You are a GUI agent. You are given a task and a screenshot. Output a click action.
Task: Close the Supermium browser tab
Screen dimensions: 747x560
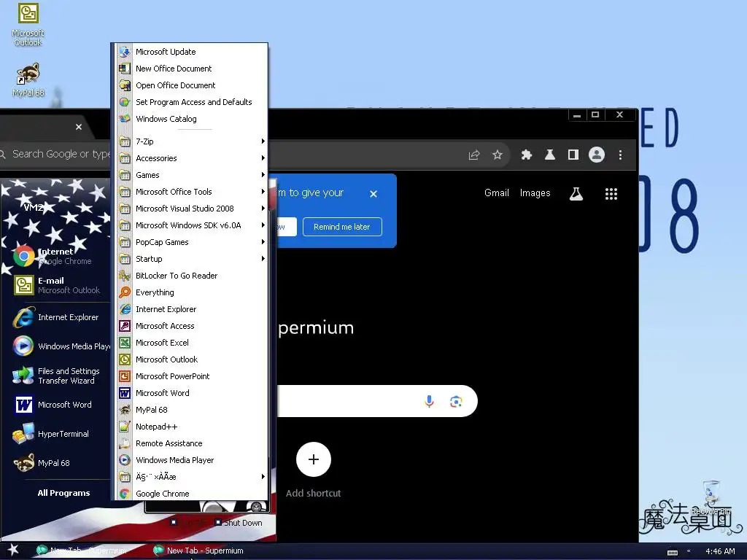coord(79,127)
